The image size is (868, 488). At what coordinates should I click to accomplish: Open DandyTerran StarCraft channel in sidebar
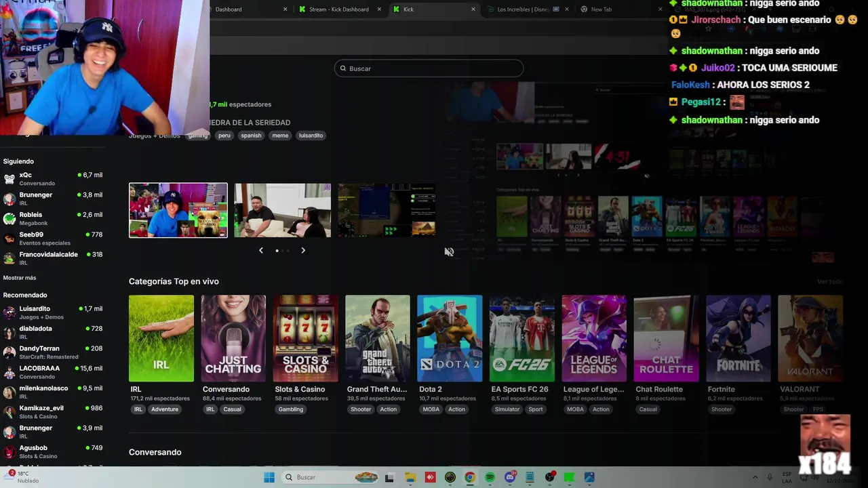(53, 352)
